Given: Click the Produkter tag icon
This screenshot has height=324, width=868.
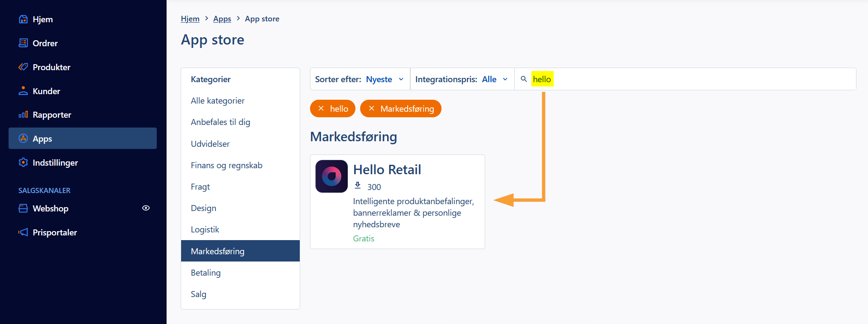Looking at the screenshot, I should pos(23,67).
